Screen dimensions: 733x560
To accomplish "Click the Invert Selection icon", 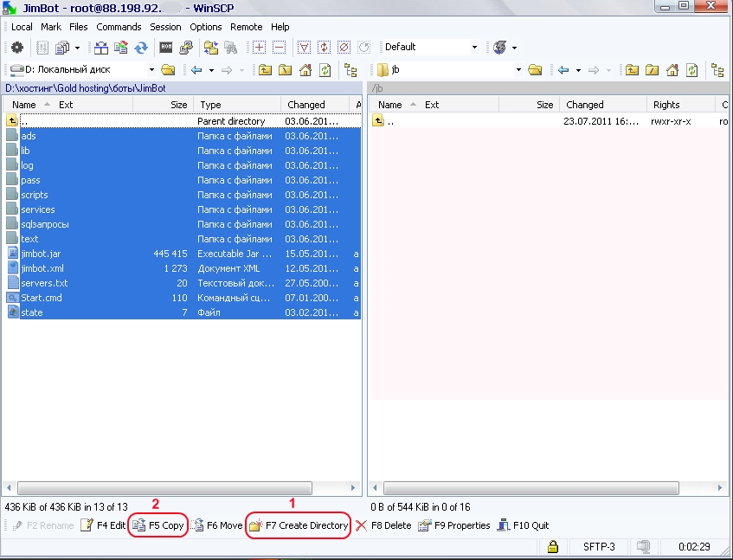I will (x=324, y=48).
